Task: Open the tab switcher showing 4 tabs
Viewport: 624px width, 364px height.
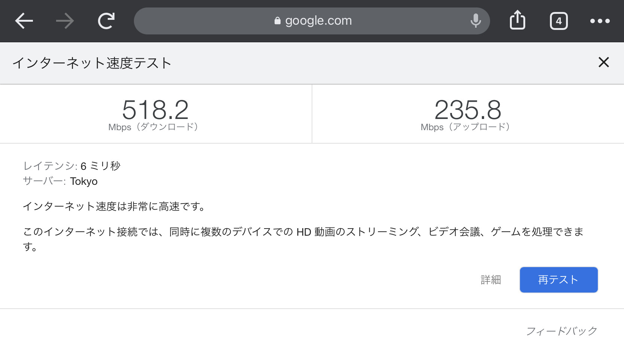Action: point(559,21)
